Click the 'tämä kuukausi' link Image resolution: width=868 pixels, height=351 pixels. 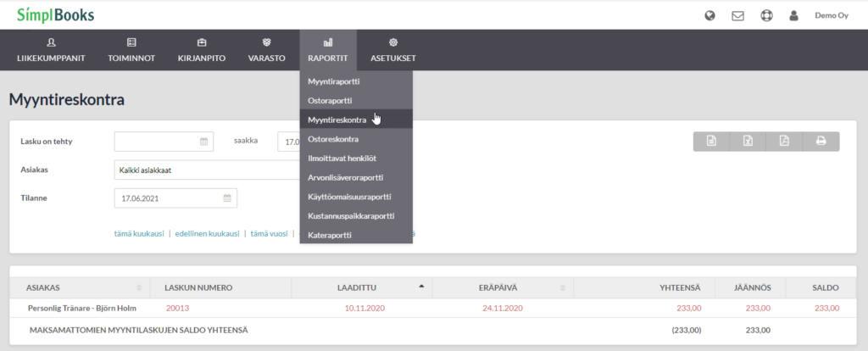pyautogui.click(x=139, y=234)
